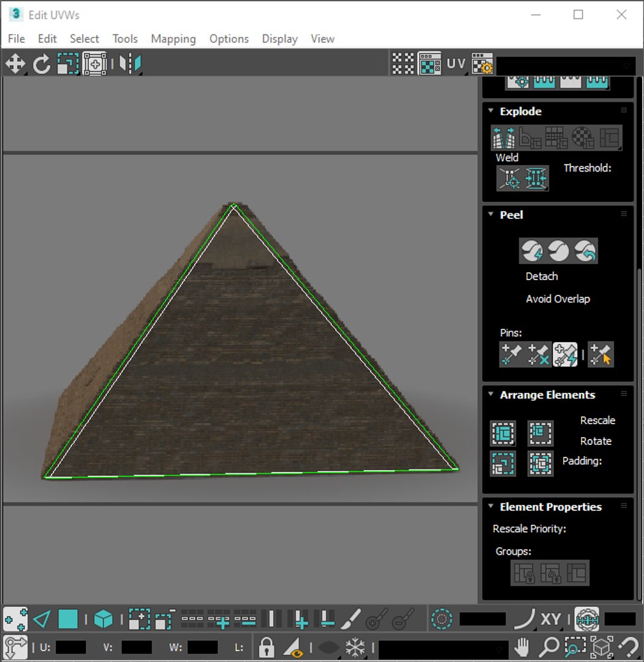This screenshot has width=644, height=662.
Task: Click the third Groups icon in Element Properties
Action: 576,573
